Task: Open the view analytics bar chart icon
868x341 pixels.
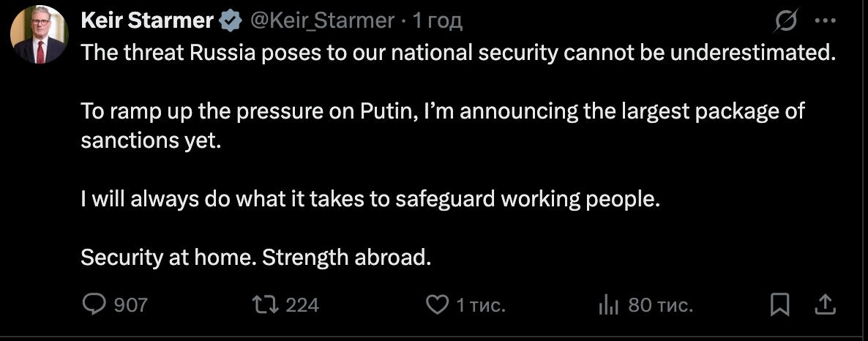Action: click(609, 305)
